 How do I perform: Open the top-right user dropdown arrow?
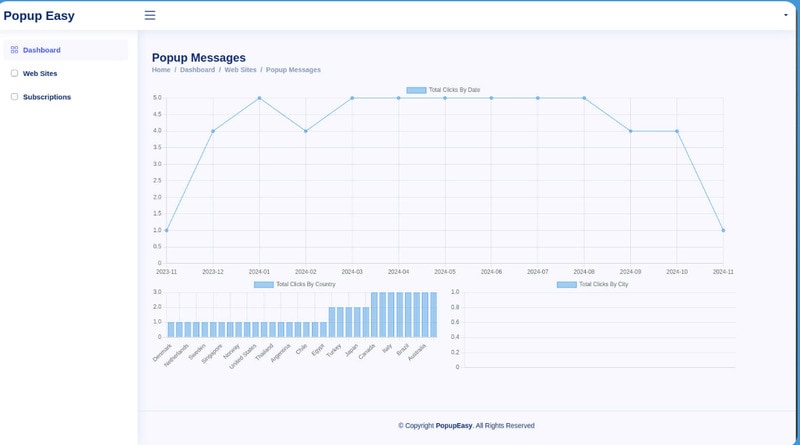coord(785,16)
